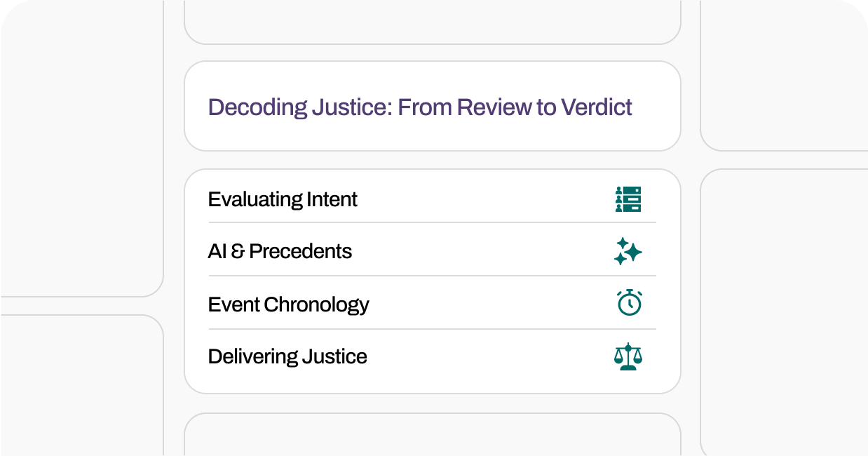Open the Delivering Justice label

287,356
